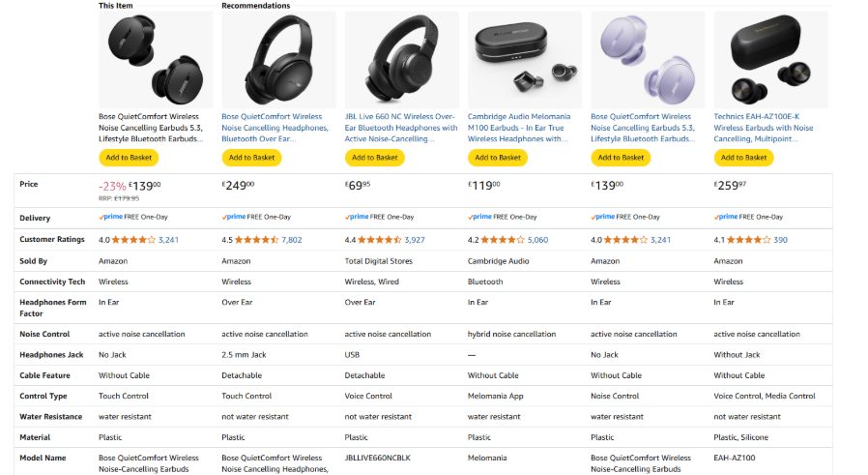Add the Bose over-ear headphones to basket
The width and height of the screenshot is (868, 475).
(x=251, y=158)
